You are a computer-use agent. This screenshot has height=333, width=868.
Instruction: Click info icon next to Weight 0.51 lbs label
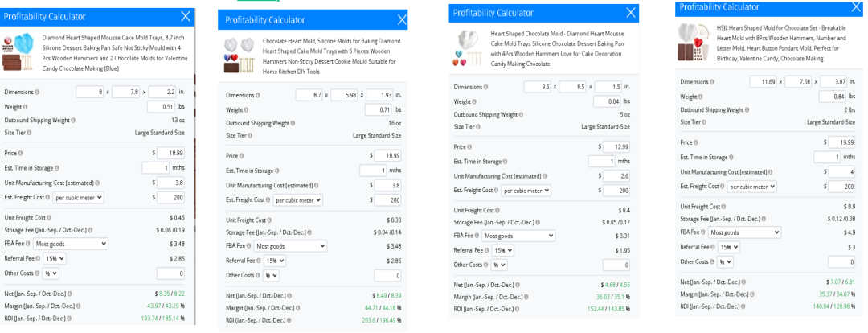pyautogui.click(x=23, y=106)
